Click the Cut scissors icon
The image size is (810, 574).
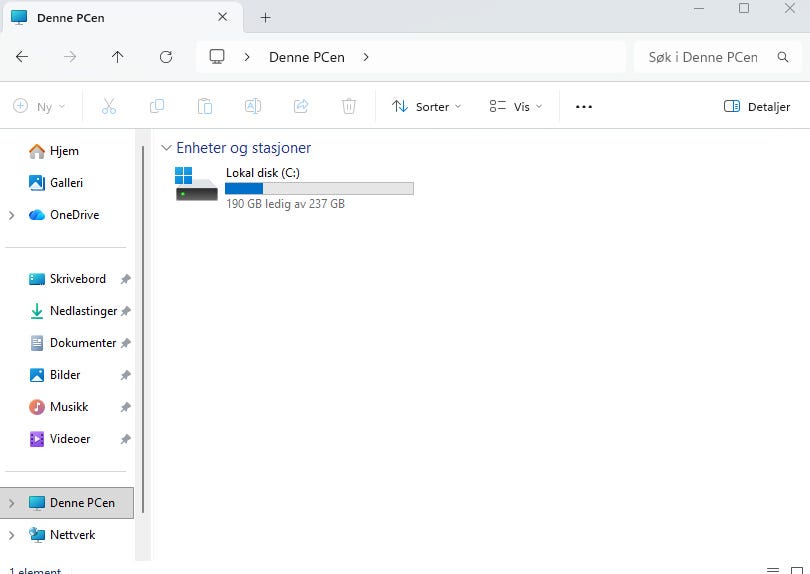click(x=109, y=106)
